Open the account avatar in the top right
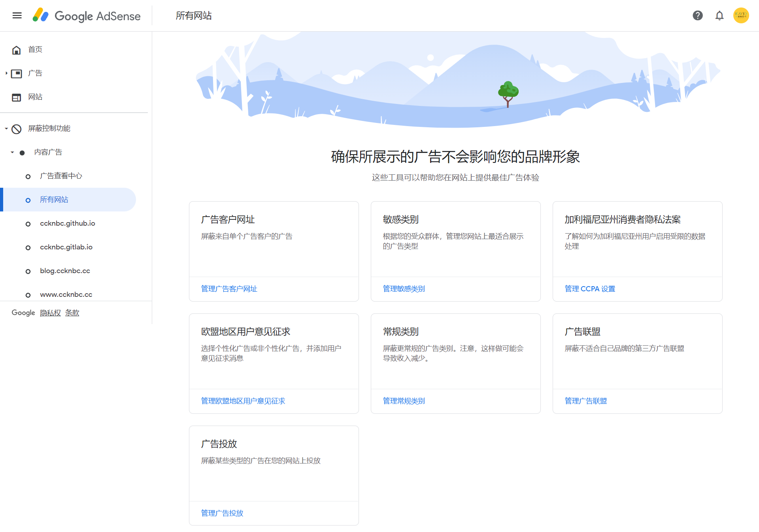 741,15
